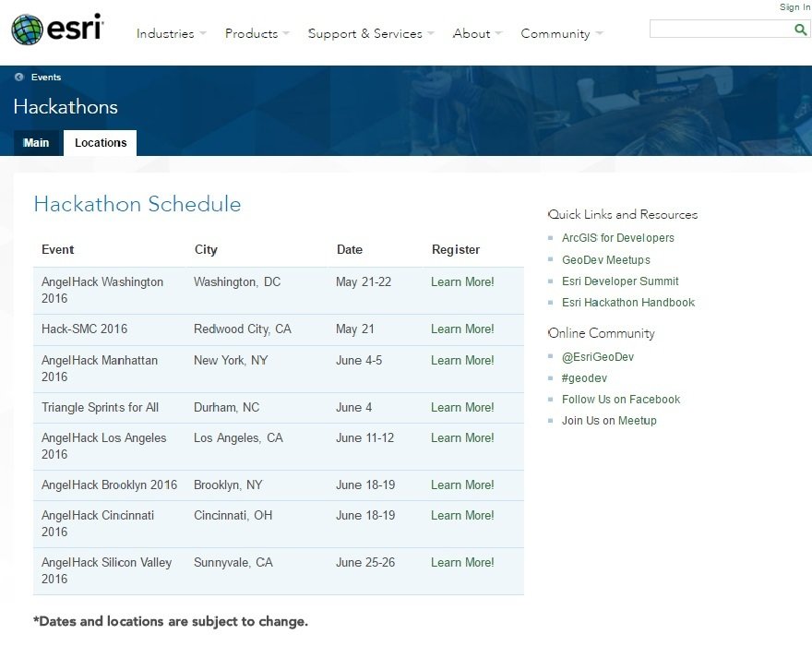The image size is (812, 670).
Task: Expand the Industries dropdown menu
Action: pyautogui.click(x=172, y=33)
